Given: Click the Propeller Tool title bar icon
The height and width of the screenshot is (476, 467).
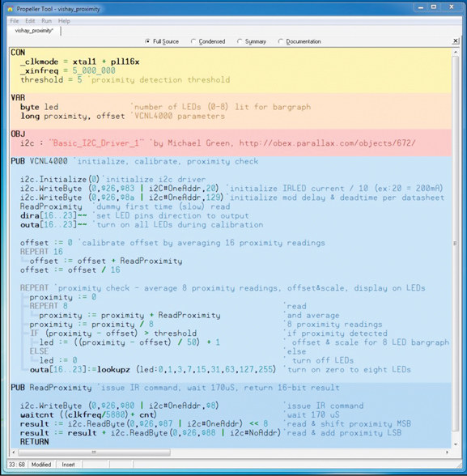Looking at the screenshot, I should (11, 9).
